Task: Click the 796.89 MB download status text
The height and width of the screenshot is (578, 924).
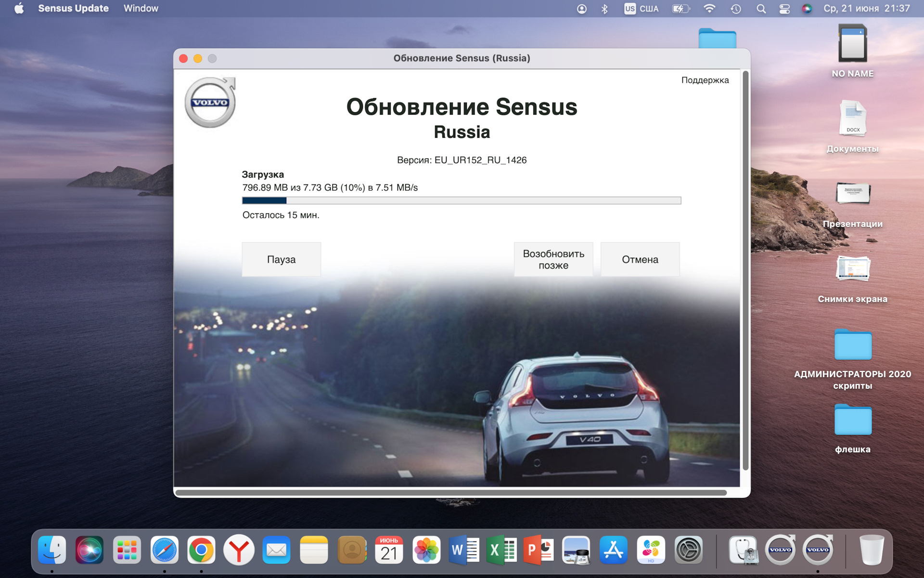Action: (x=330, y=187)
